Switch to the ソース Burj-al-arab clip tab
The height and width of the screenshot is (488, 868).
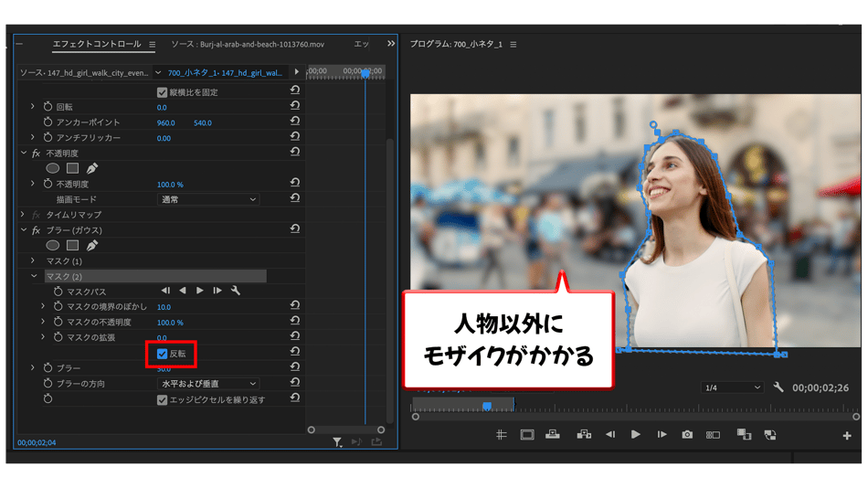(248, 44)
